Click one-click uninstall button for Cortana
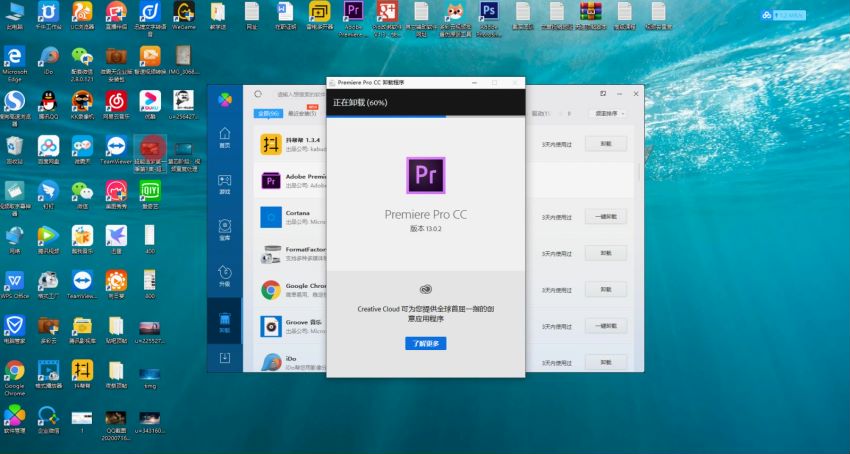The width and height of the screenshot is (850, 454). [606, 216]
